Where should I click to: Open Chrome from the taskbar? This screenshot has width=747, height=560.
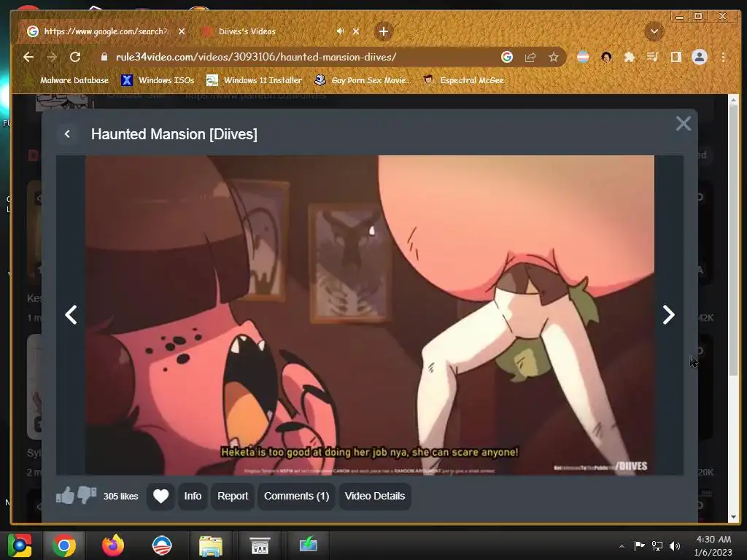[64, 545]
